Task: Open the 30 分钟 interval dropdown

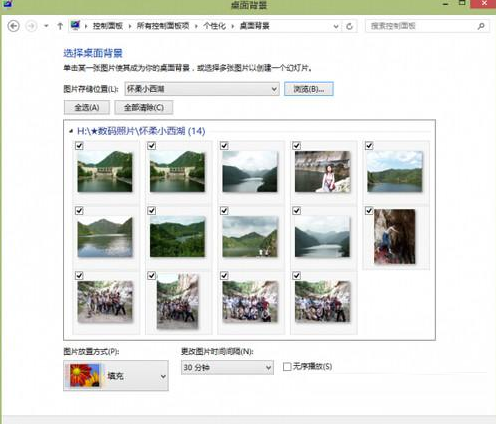Action: click(227, 367)
